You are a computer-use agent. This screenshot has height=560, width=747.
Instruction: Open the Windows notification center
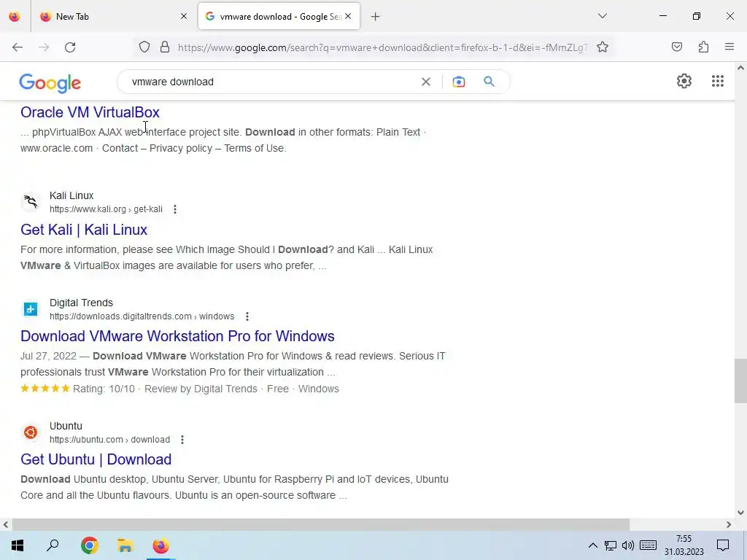(x=723, y=545)
